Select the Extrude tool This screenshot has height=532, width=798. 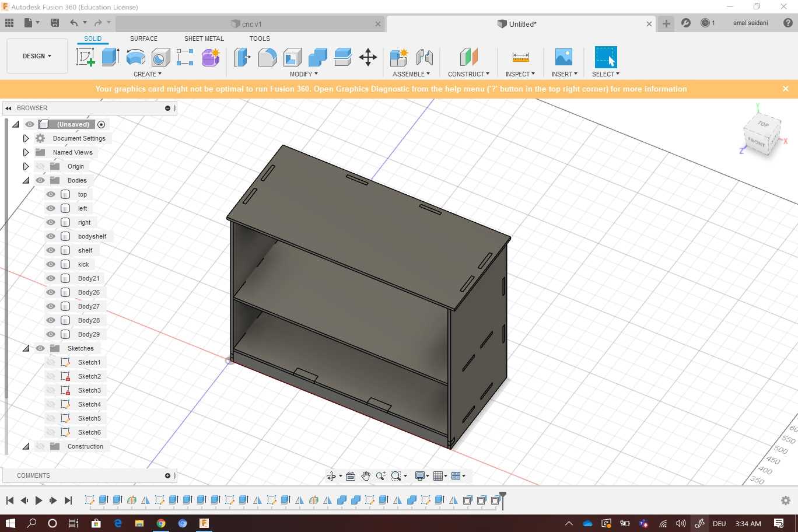[x=110, y=57]
